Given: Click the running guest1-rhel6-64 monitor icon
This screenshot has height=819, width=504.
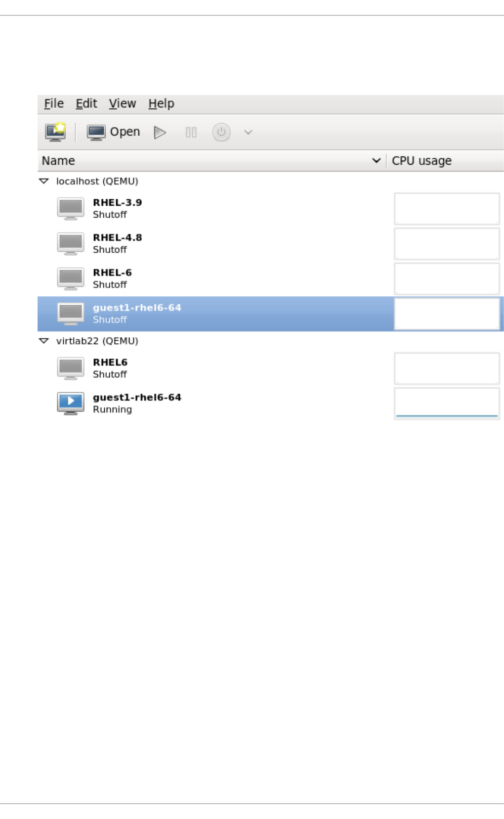Looking at the screenshot, I should pyautogui.click(x=70, y=403).
